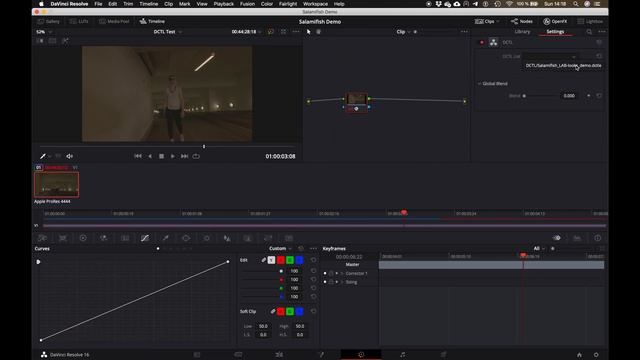640x360 pixels.
Task: Open the Color Wheels palette icon
Action: (x=83, y=238)
